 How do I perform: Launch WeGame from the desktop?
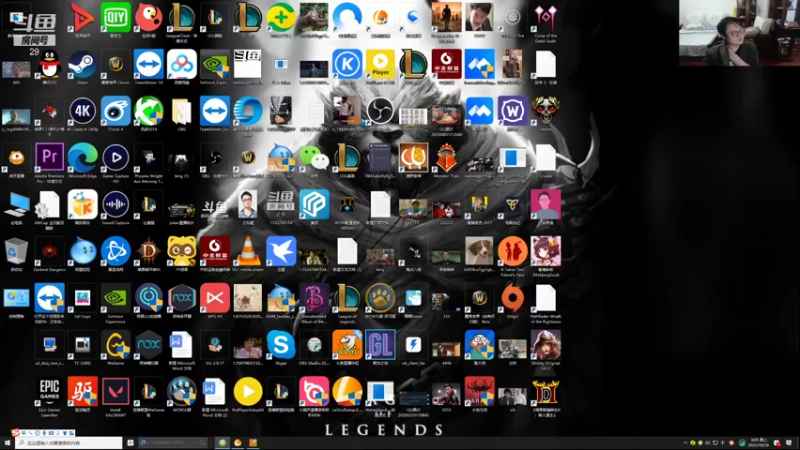115,344
